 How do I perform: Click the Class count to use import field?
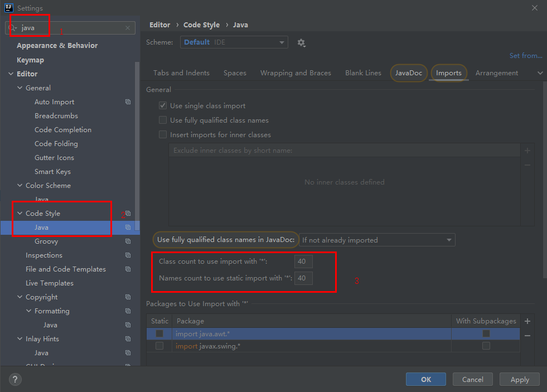point(303,261)
